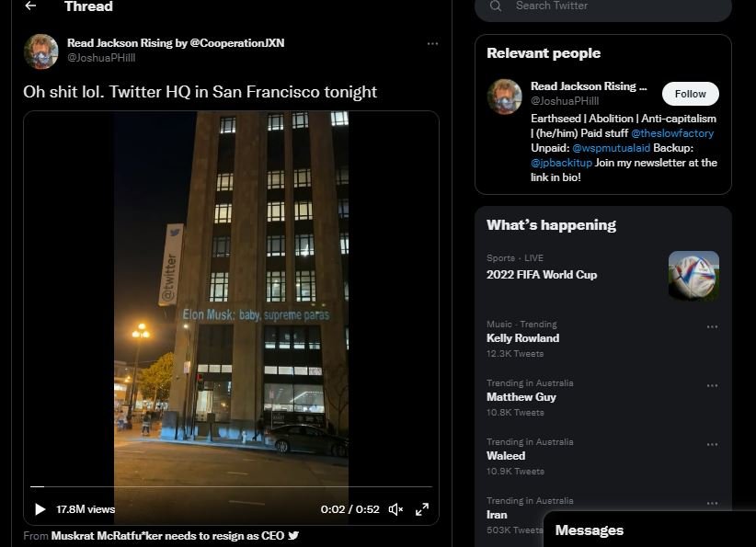Image resolution: width=756 pixels, height=547 pixels.
Task: Click the avatar in Relevant people panel
Action: (x=504, y=98)
